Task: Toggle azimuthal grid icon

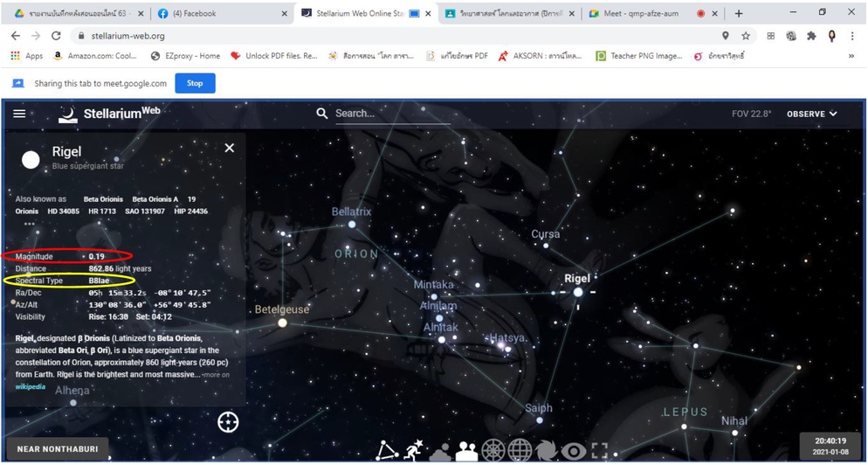Action: [x=493, y=451]
